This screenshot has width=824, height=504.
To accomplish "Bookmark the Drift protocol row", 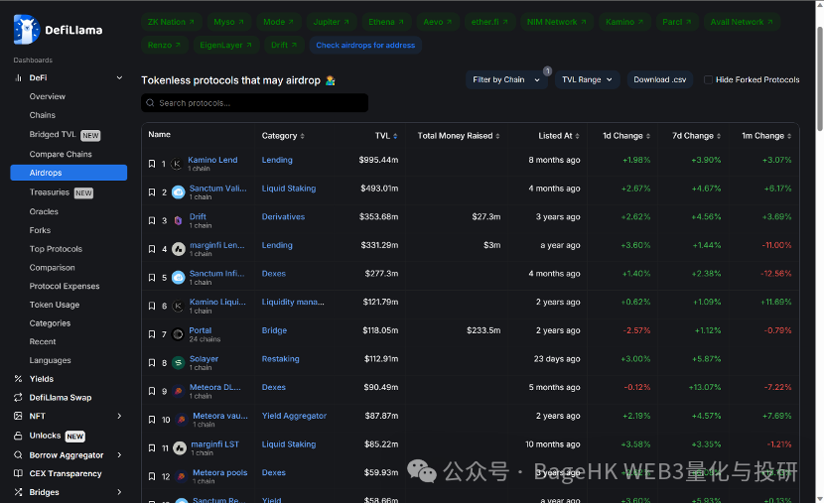I will pos(151,220).
